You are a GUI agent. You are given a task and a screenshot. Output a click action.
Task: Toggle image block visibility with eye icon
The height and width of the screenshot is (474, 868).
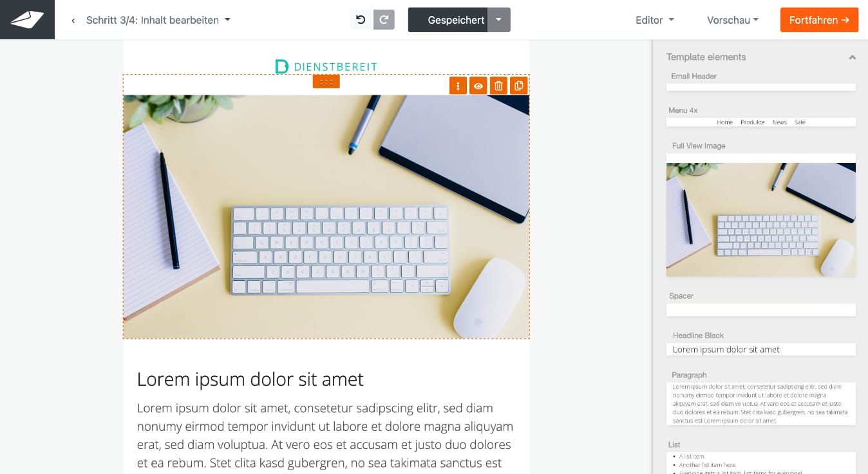478,86
